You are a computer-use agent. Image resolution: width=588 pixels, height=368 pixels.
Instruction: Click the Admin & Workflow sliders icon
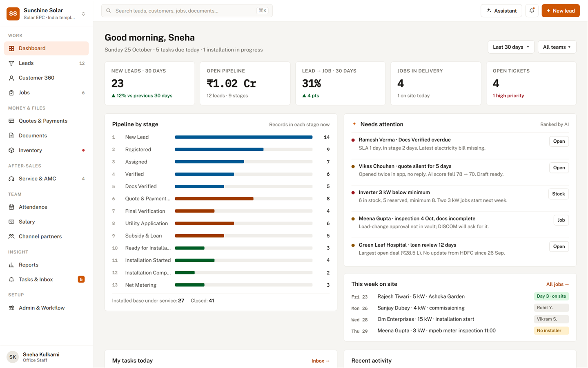tap(11, 308)
